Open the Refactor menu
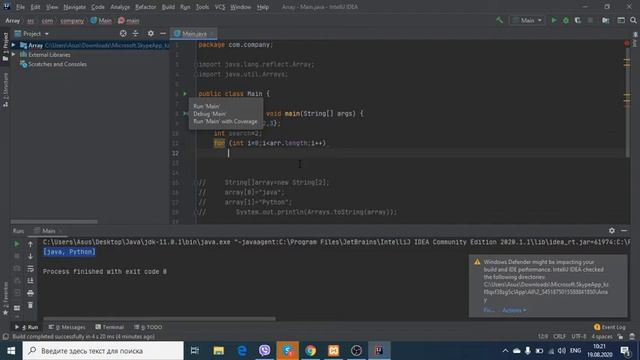Viewport: 640px width, 360px height. coord(146,7)
